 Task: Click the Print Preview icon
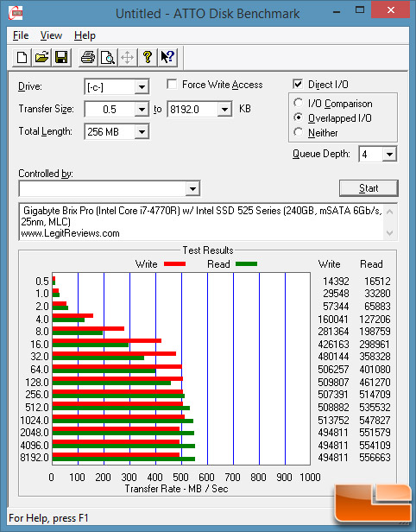coord(108,57)
